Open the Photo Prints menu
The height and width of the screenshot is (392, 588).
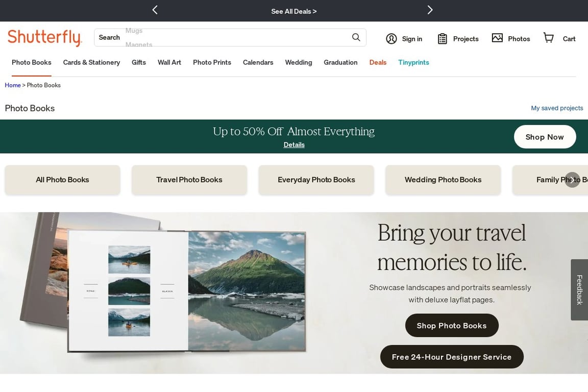(212, 63)
